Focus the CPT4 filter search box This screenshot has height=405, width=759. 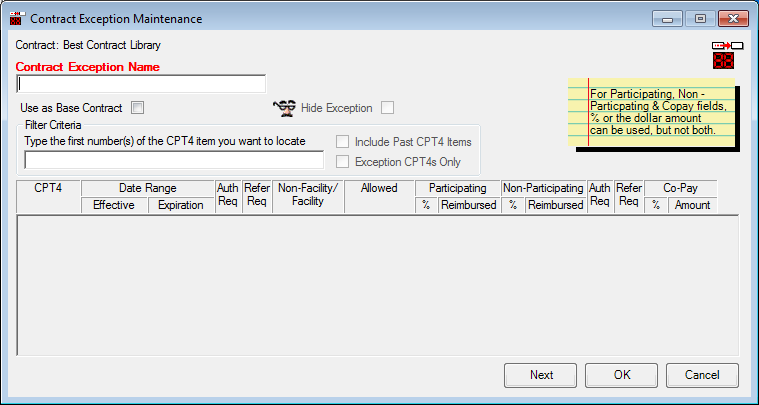click(x=174, y=160)
